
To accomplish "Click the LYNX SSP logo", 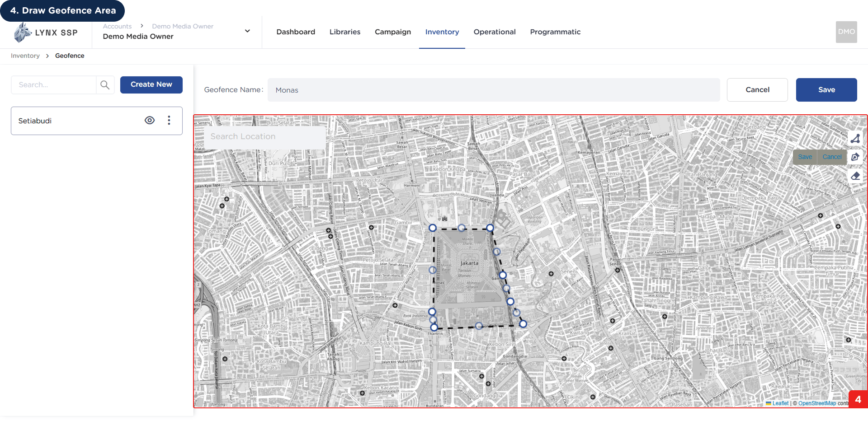I will click(x=46, y=33).
